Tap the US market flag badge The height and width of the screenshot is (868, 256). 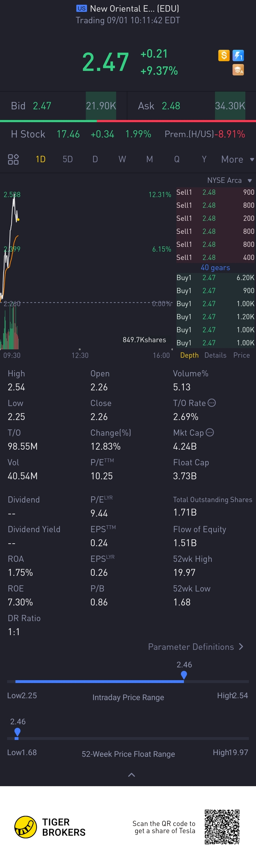click(82, 9)
